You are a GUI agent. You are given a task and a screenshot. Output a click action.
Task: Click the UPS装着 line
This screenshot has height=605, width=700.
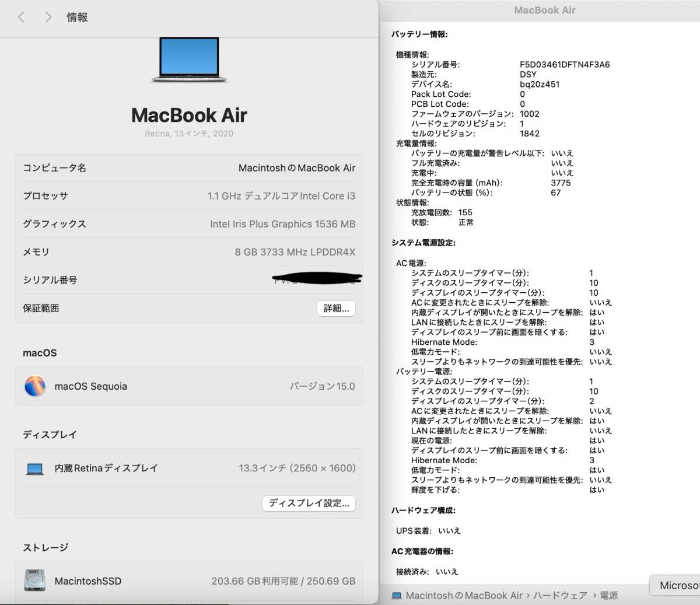pos(428,531)
